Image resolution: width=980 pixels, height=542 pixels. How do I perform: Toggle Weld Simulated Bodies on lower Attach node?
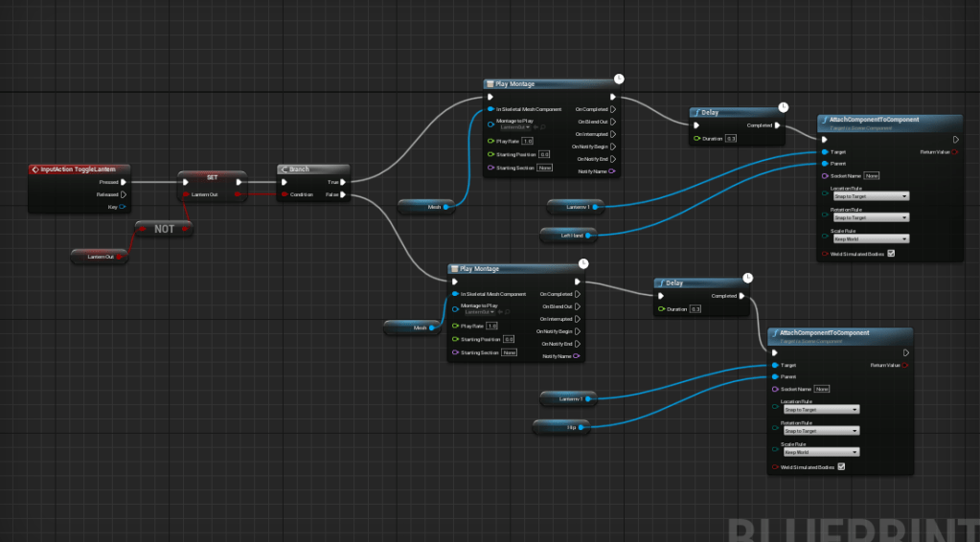[x=841, y=466]
